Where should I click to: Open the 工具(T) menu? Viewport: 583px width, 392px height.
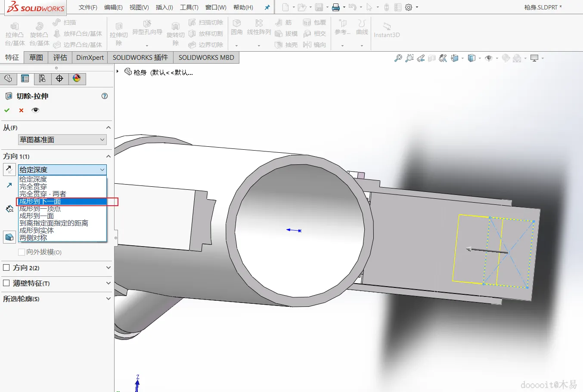pos(189,7)
